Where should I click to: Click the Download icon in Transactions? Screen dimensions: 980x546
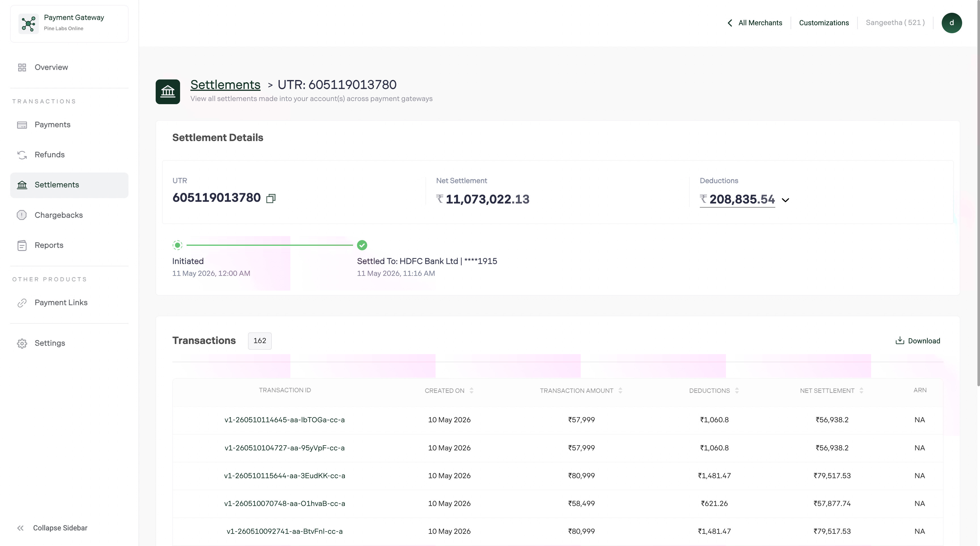[x=900, y=340]
